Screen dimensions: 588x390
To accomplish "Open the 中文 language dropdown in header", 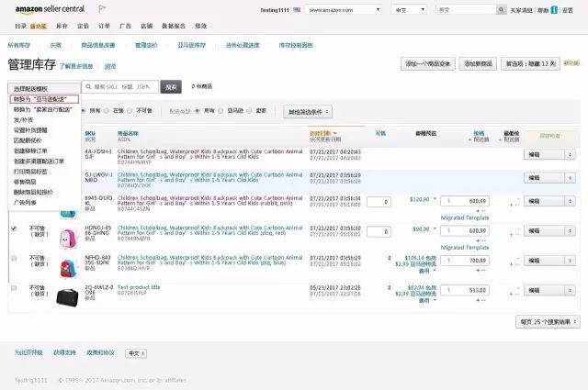I will (x=408, y=10).
